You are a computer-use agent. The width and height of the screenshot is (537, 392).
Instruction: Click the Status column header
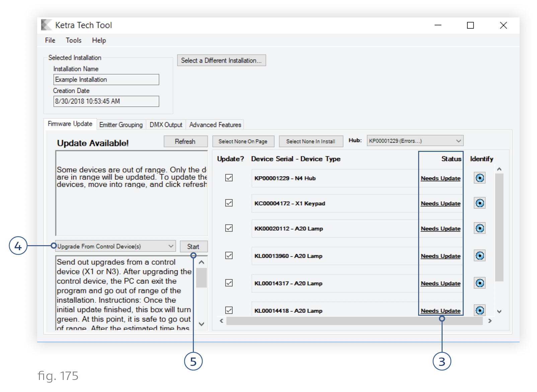tap(451, 159)
